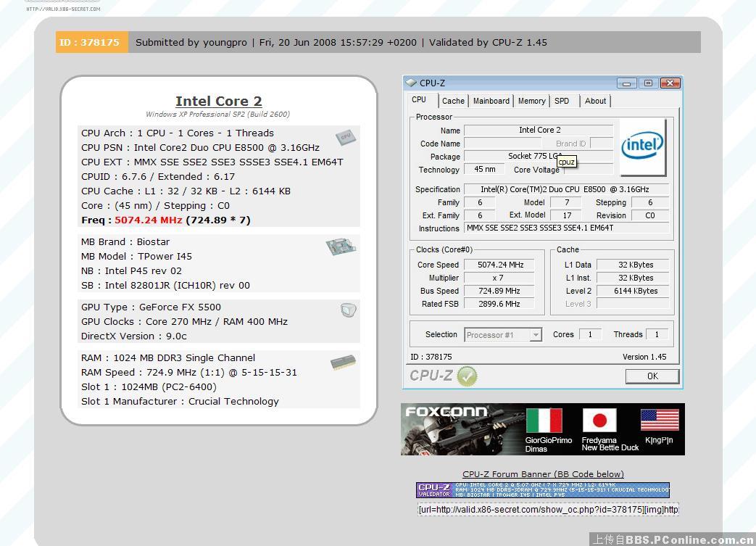Click the L1 Inst. 32 KBytes field
The image size is (756, 546).
[x=634, y=278]
